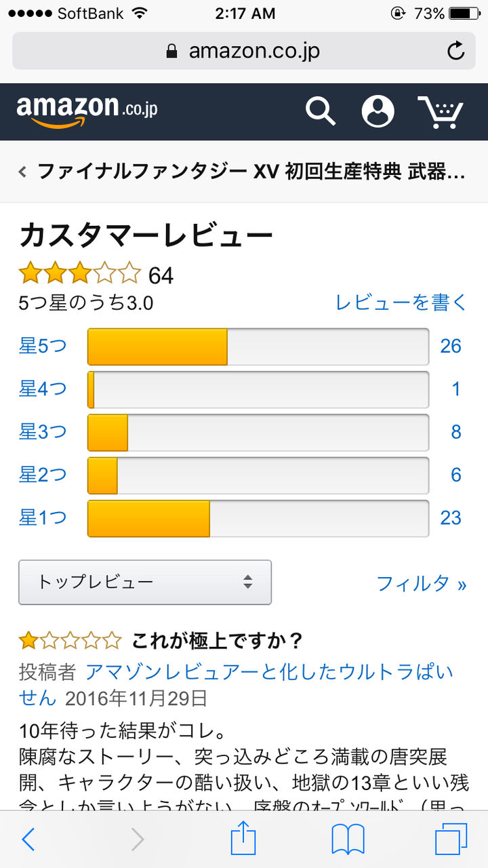488x868 pixels.
Task: Tap the amazon.co.jp address bar
Action: tap(244, 51)
